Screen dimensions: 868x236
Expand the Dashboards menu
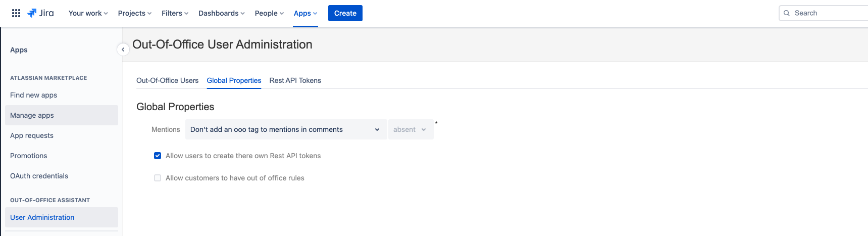(222, 13)
